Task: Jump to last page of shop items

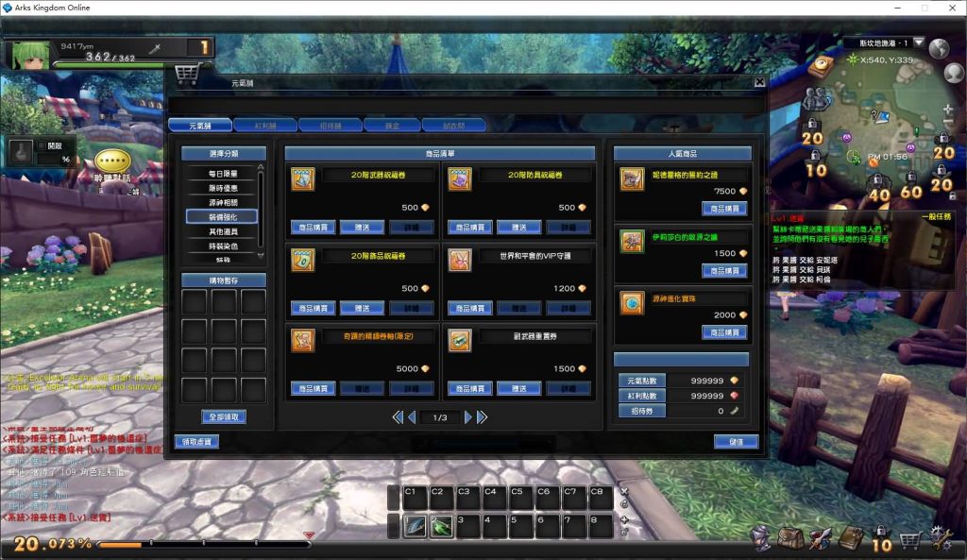Action: click(x=483, y=416)
